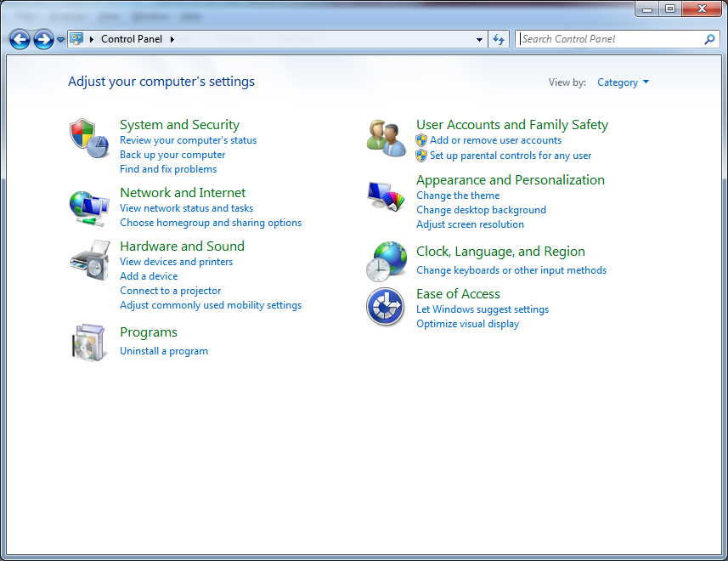Click the search magnifier icon
The height and width of the screenshot is (561, 728).
coord(709,39)
